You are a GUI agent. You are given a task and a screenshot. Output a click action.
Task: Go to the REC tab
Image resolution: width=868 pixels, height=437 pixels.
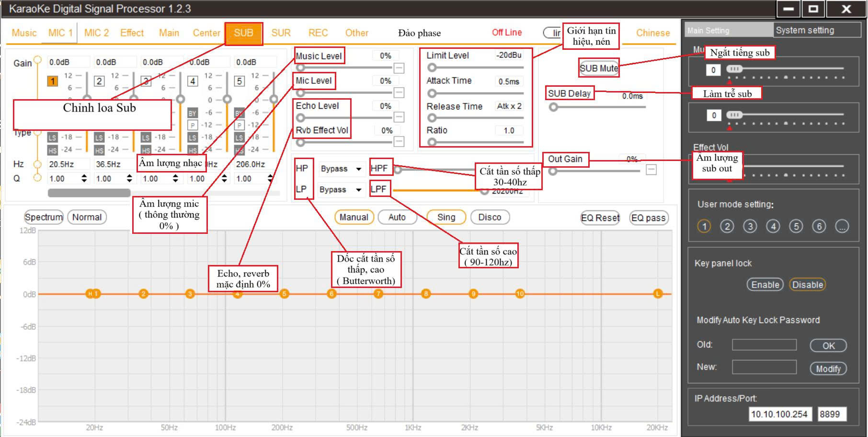(x=318, y=33)
